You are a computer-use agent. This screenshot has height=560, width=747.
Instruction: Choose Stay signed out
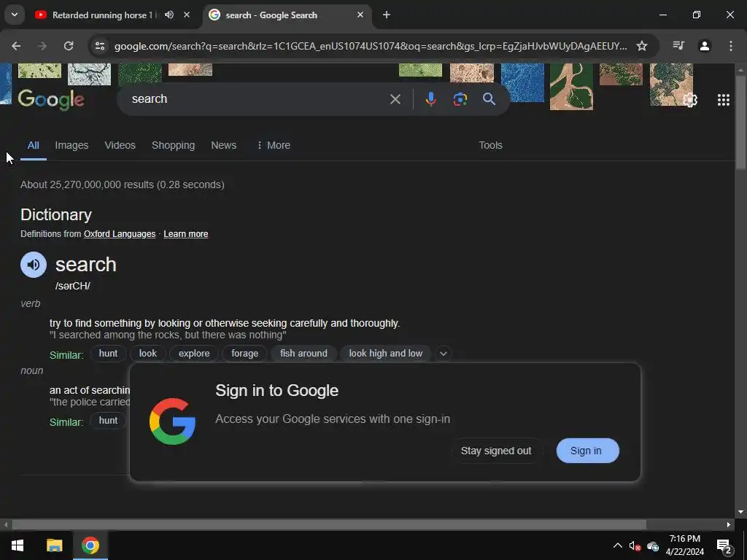pos(496,451)
